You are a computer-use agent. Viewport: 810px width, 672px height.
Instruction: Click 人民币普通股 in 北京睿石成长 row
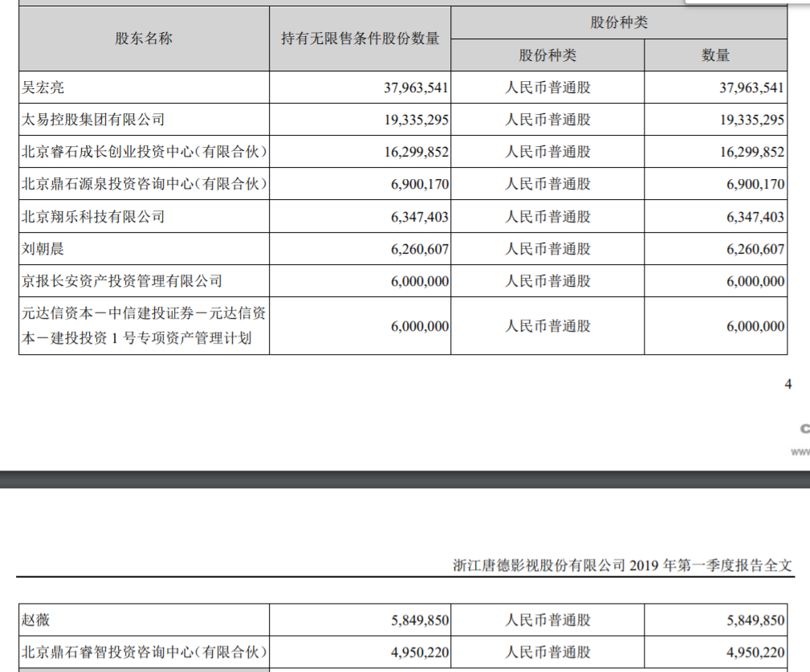(547, 152)
